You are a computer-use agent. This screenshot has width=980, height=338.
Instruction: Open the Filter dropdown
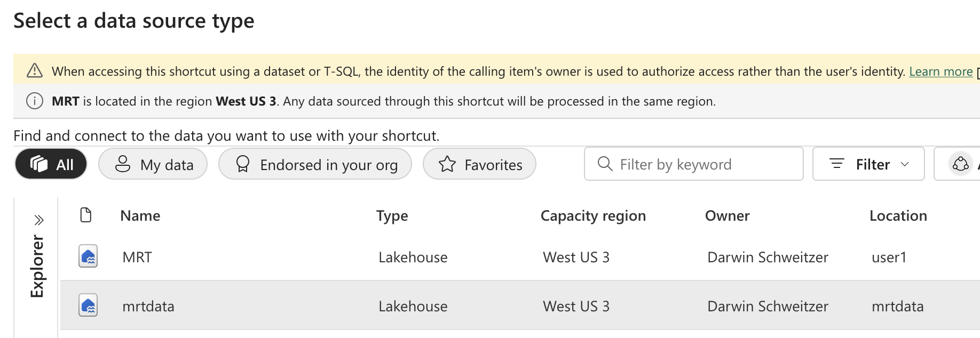click(x=868, y=164)
